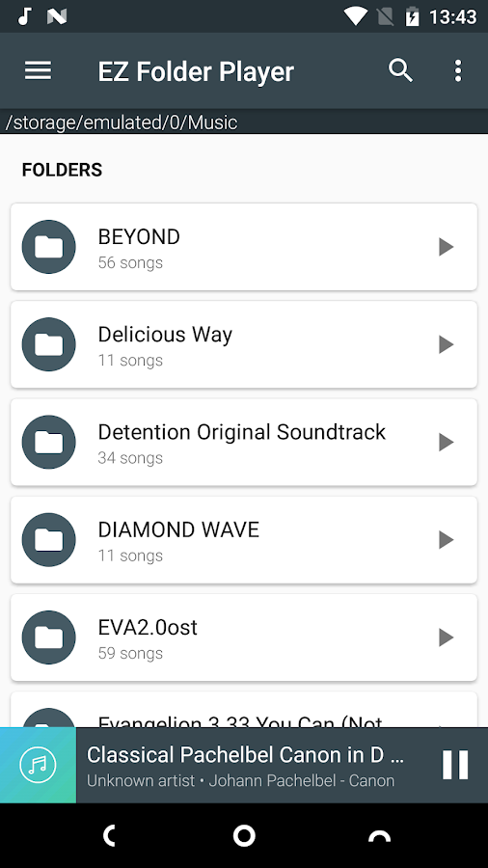Play the Delicious Way folder arrow

click(446, 344)
